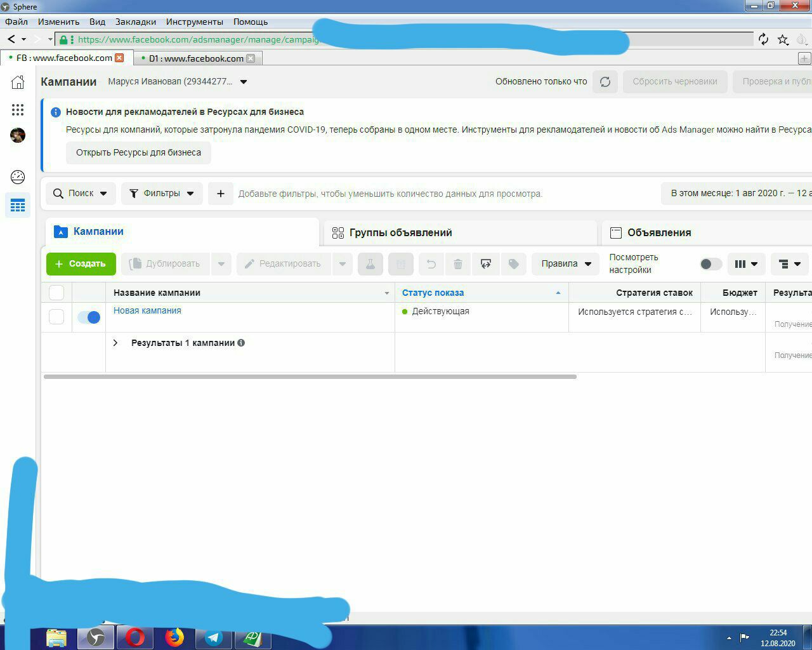Open the 'Файл' menu

[x=16, y=22]
